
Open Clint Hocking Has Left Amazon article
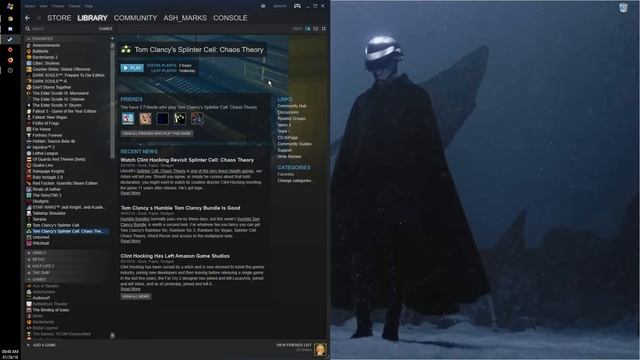click(x=175, y=256)
